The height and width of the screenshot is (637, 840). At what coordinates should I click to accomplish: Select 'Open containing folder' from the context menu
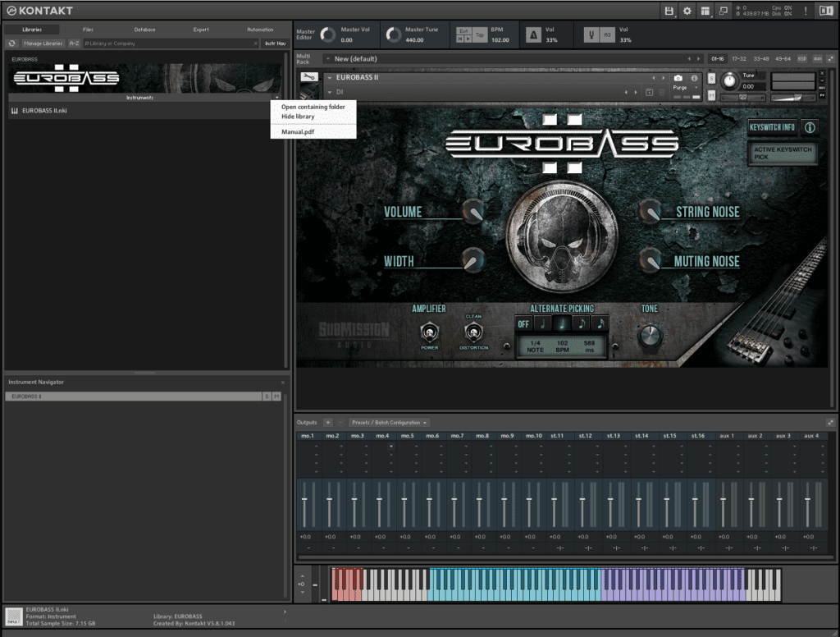[313, 106]
